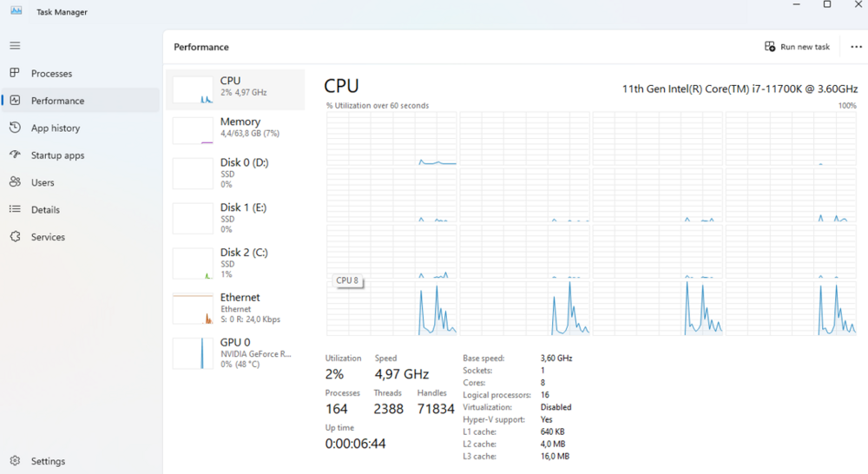Viewport: 868px width, 474px height.
Task: Click the processor name i7-11700K text
Action: coord(740,89)
